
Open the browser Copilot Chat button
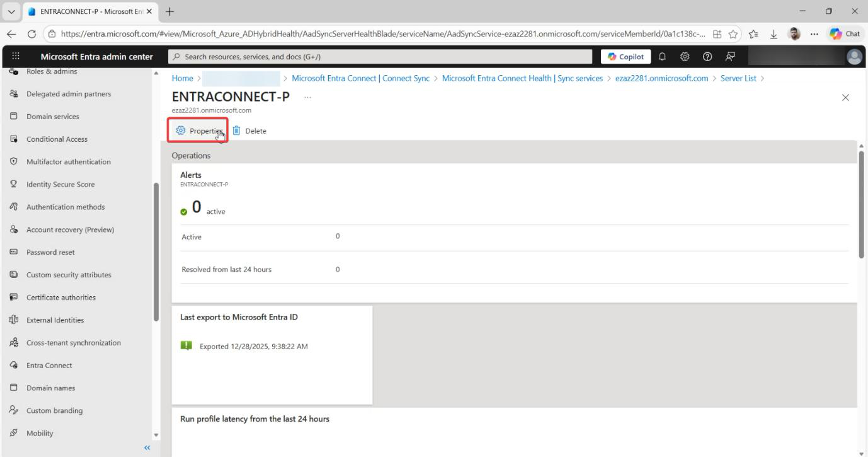(x=846, y=34)
